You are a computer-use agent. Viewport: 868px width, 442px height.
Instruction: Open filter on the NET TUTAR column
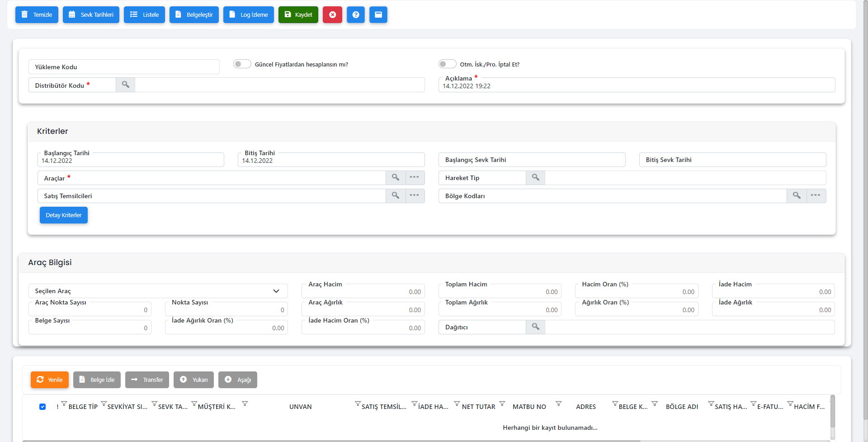click(502, 403)
